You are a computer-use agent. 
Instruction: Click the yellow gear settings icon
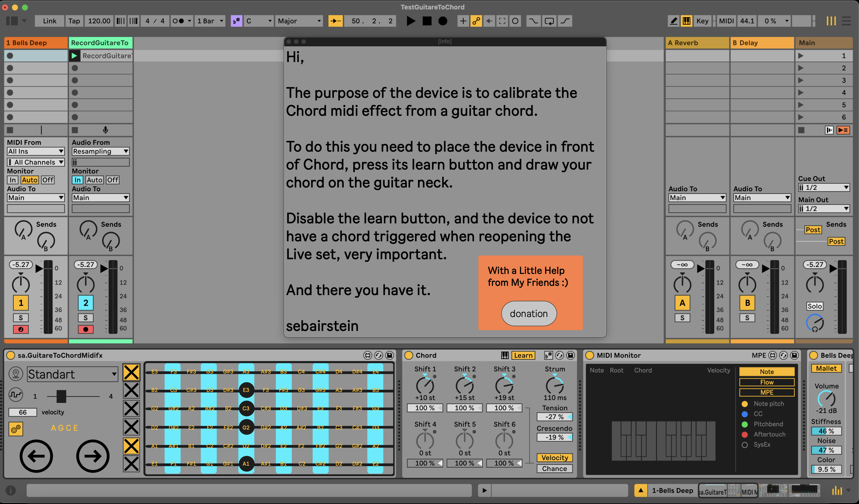[x=16, y=429]
